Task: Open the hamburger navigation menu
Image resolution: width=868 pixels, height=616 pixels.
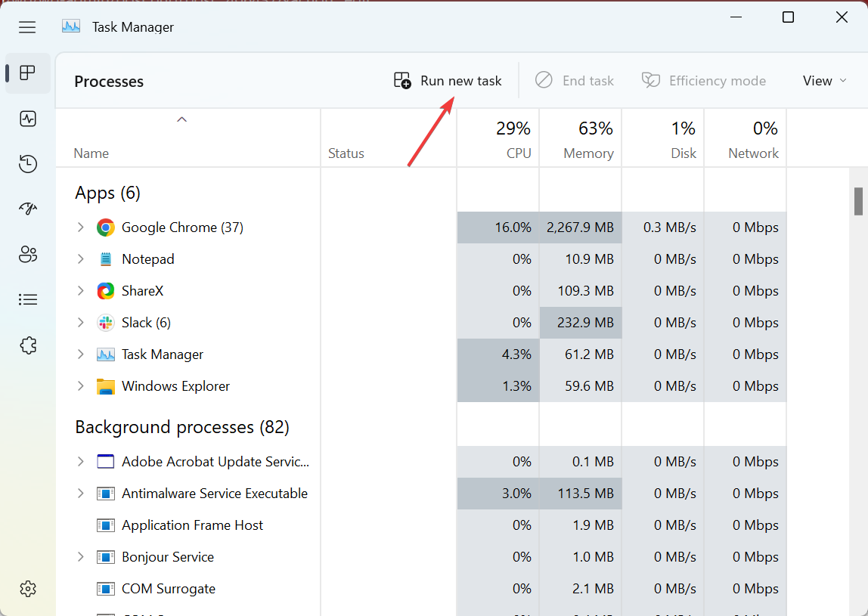Action: 27,27
